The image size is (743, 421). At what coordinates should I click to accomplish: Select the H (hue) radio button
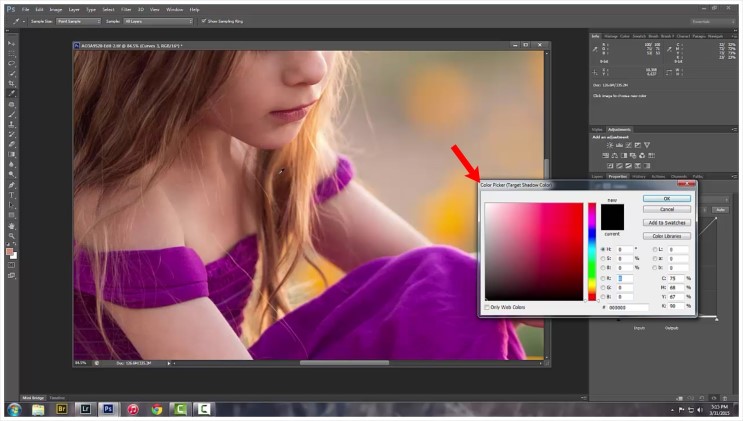pyautogui.click(x=602, y=248)
